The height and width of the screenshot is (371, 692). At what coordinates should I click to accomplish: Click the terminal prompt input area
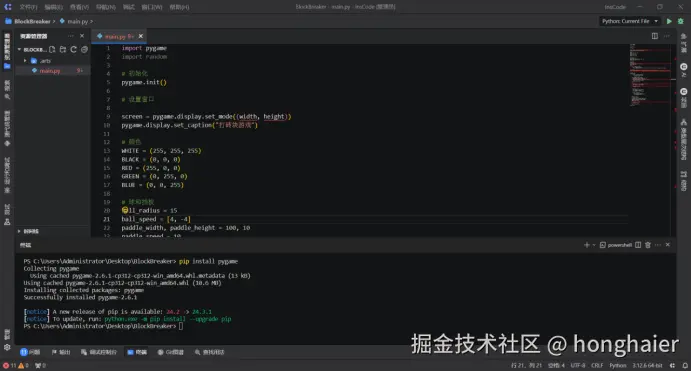[181, 326]
